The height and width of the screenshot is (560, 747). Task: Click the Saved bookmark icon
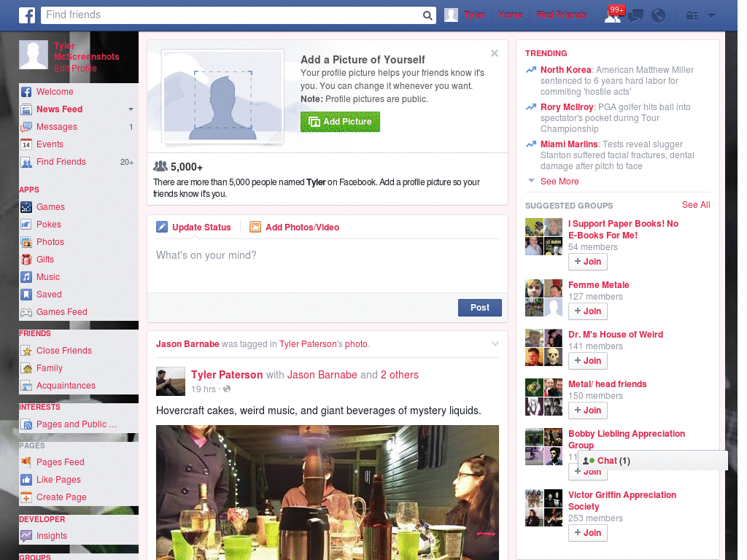tap(26, 295)
